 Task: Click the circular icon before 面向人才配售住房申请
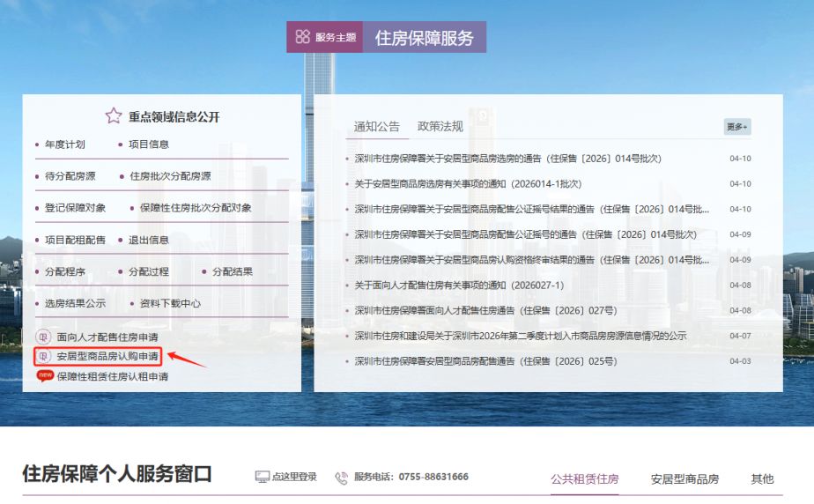[44, 337]
